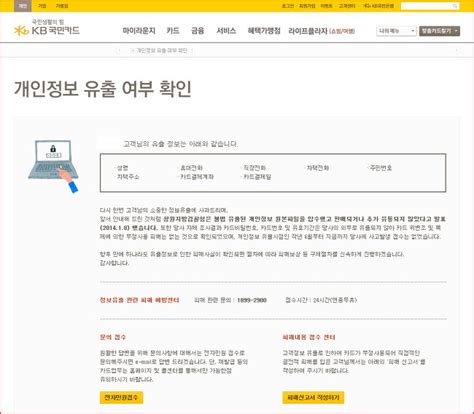Select the 기업 tab in top bar
474x414 pixels.
(x=42, y=6)
